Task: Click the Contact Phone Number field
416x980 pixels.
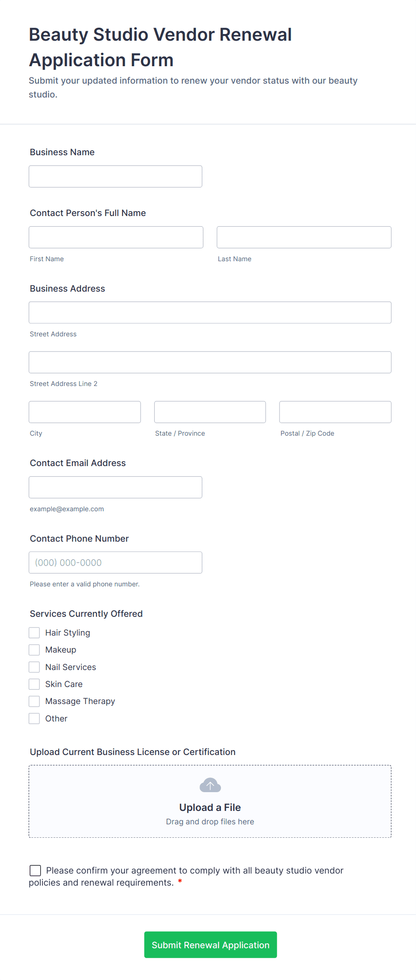Action: tap(115, 562)
